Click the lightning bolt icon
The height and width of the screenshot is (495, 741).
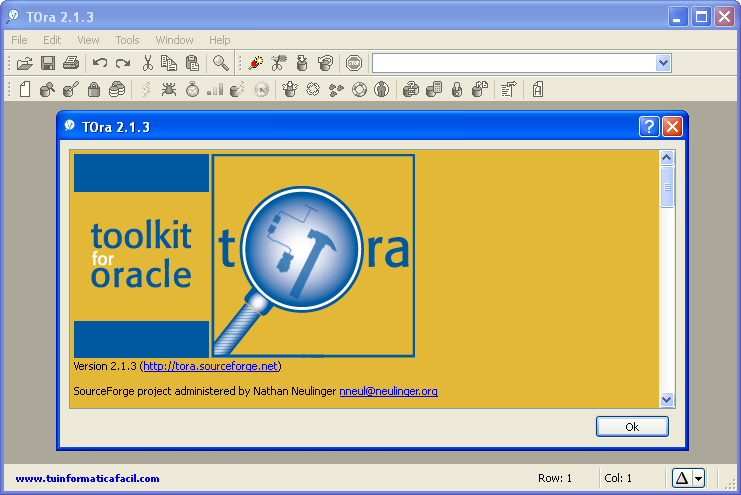tap(146, 89)
